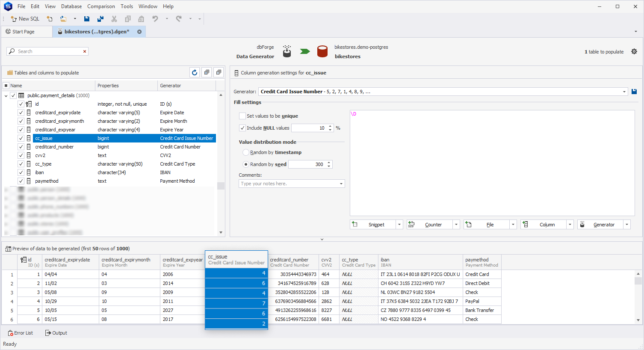Click the open file folder icon
Viewport: 644px width, 350px height.
pyautogui.click(x=63, y=19)
